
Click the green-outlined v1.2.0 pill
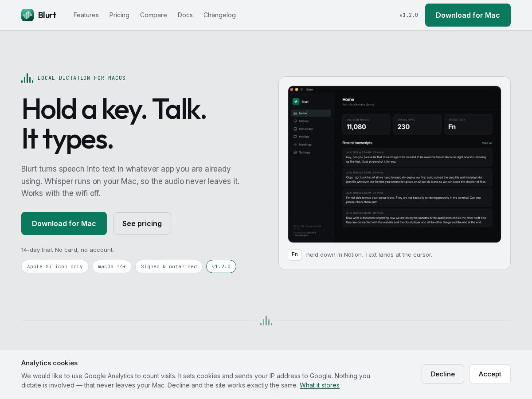click(x=221, y=266)
